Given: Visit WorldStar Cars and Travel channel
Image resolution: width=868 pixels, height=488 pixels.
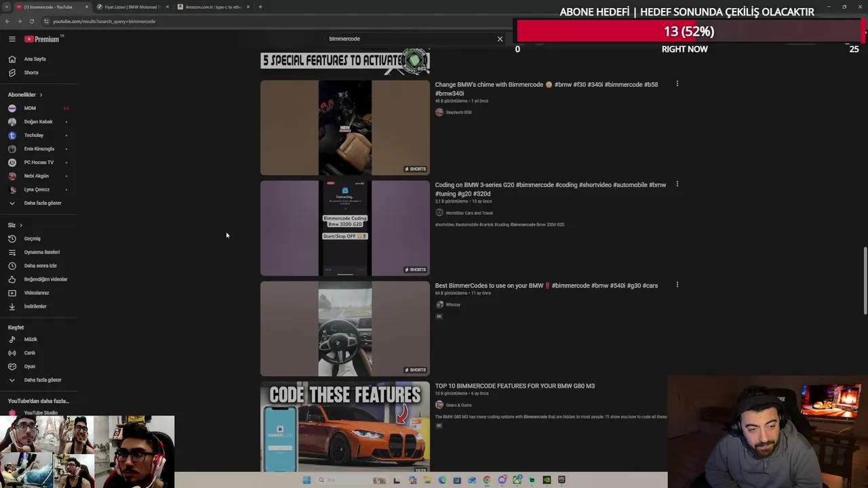Looking at the screenshot, I should click(x=469, y=213).
